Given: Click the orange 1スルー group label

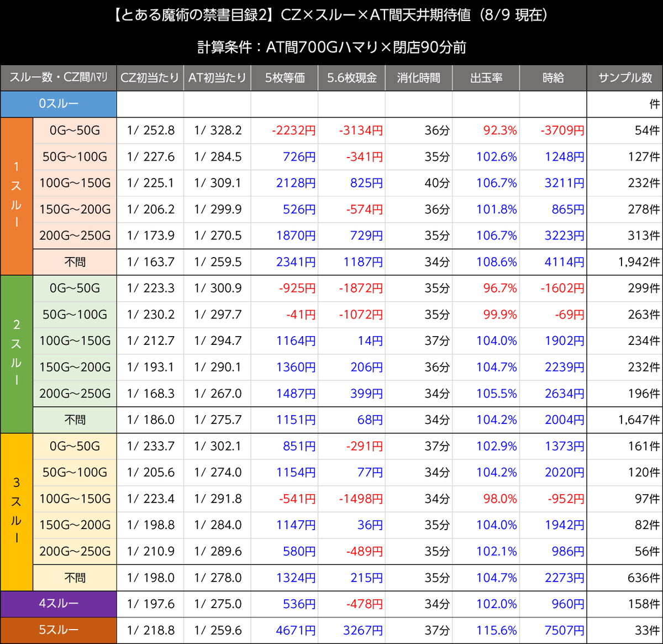Looking at the screenshot, I should click(x=17, y=196).
